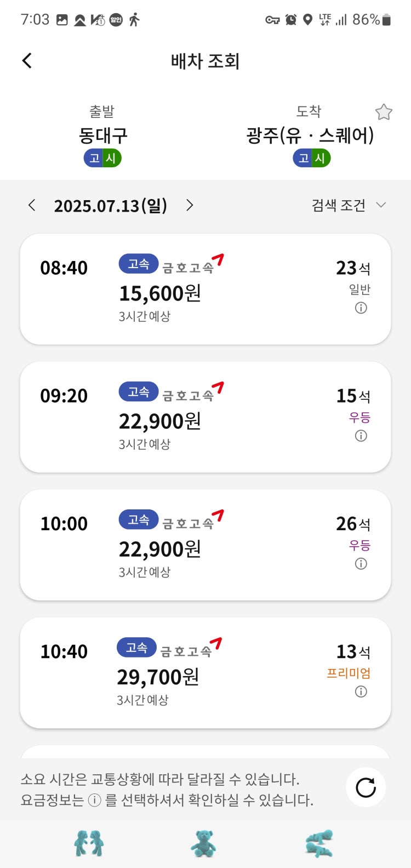This screenshot has height=868, width=411.
Task: Change departure terminal 동대구
Action: pyautogui.click(x=102, y=135)
